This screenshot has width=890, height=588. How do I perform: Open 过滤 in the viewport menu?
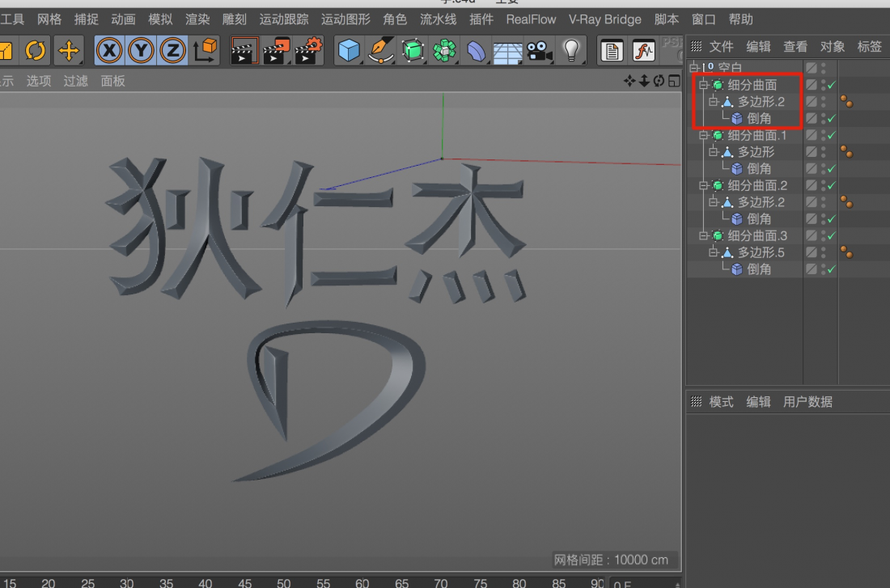76,81
